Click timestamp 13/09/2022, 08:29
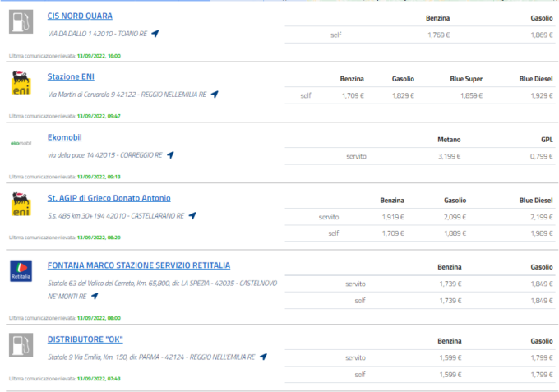Image resolution: width=559 pixels, height=392 pixels. 99,238
